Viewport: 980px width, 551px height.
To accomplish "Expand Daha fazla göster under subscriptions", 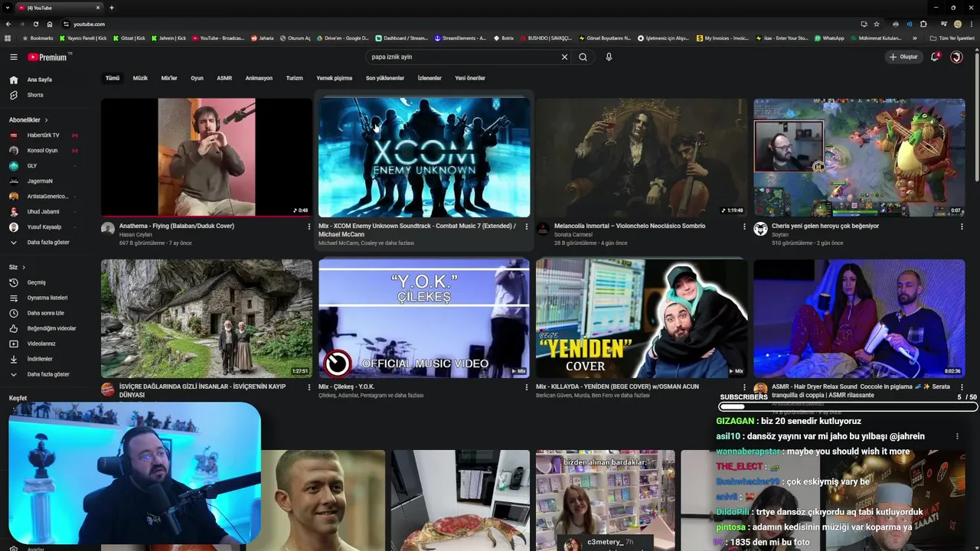I will (x=47, y=243).
